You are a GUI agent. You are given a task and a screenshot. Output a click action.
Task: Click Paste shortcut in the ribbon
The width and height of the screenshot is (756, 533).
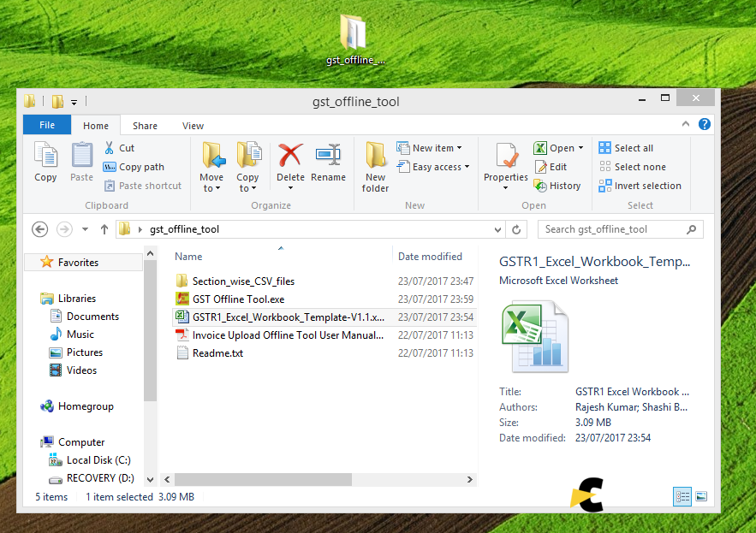tap(143, 186)
